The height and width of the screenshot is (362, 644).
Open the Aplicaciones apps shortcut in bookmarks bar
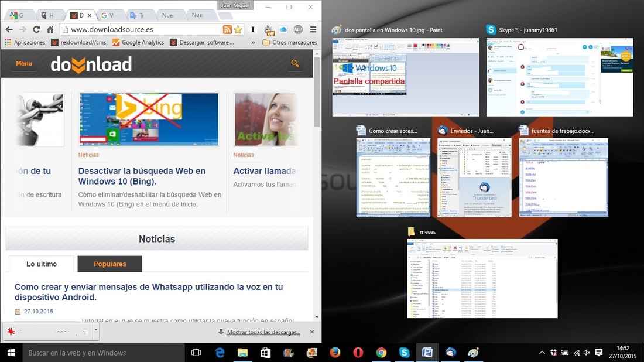coord(25,42)
